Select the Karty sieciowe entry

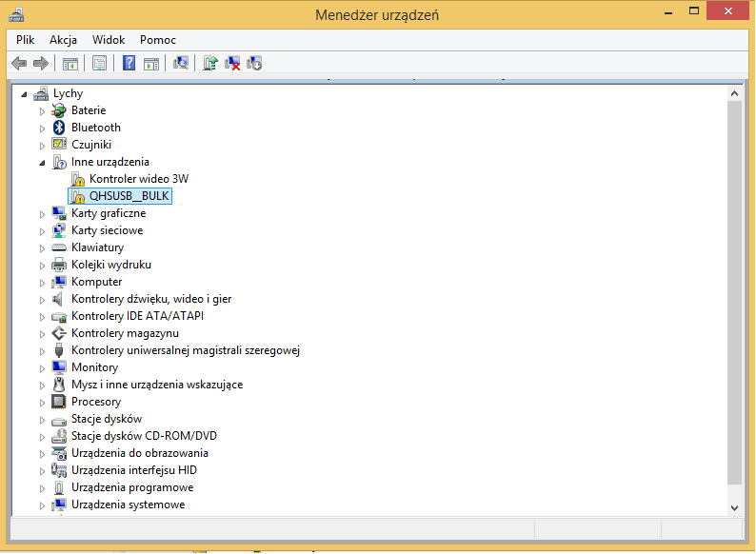tap(107, 230)
